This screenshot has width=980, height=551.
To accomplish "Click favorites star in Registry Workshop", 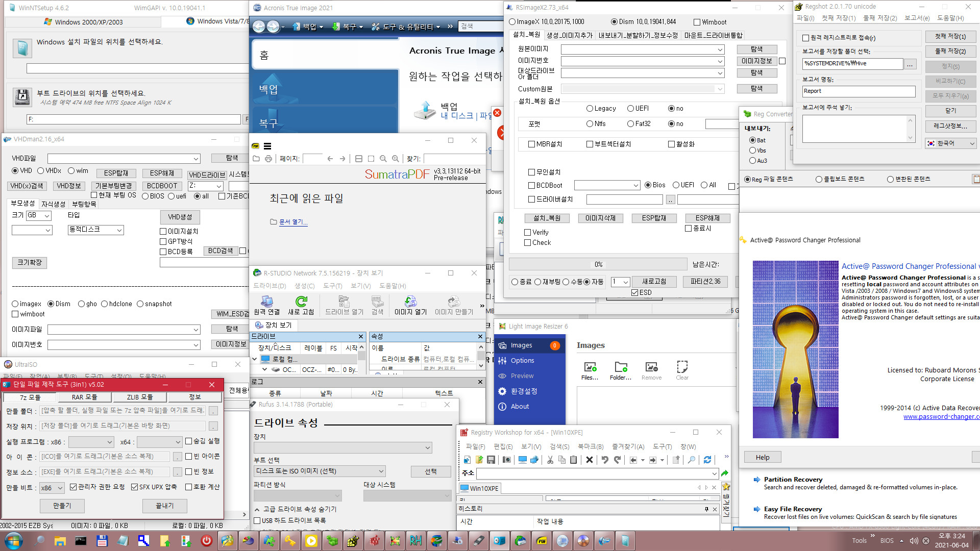I will pyautogui.click(x=726, y=487).
